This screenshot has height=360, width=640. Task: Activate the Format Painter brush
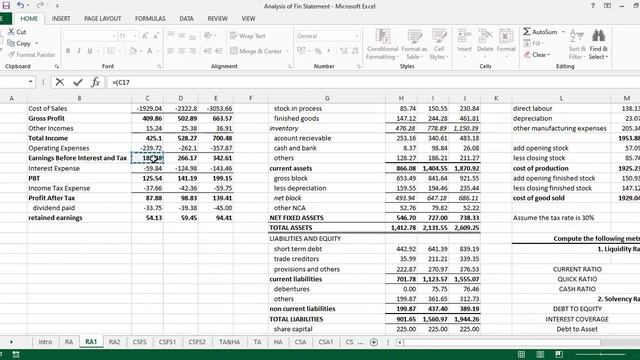(31, 54)
